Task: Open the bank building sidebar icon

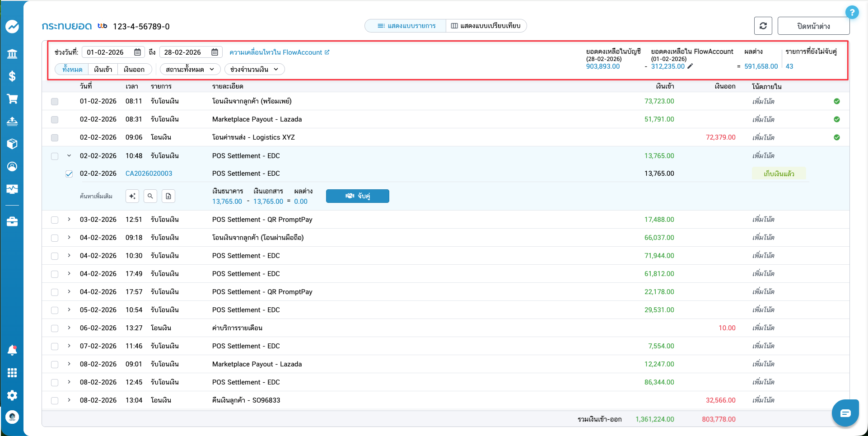Action: click(12, 54)
